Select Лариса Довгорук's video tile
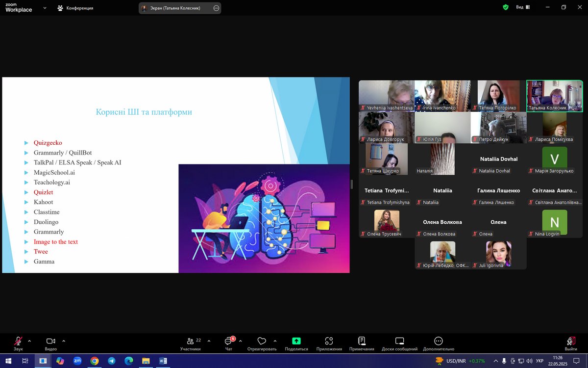Screen dimensions: 588x368 (x=387, y=128)
